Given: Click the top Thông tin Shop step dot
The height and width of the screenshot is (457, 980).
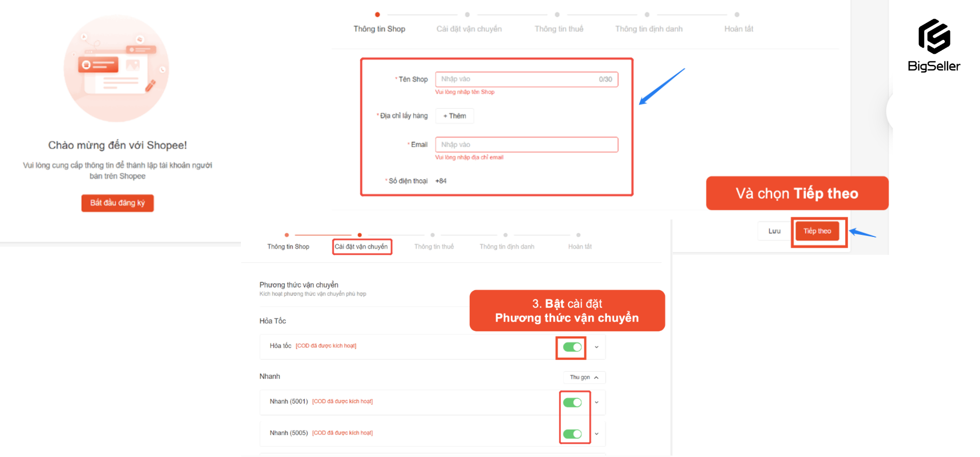Looking at the screenshot, I should coord(377,15).
